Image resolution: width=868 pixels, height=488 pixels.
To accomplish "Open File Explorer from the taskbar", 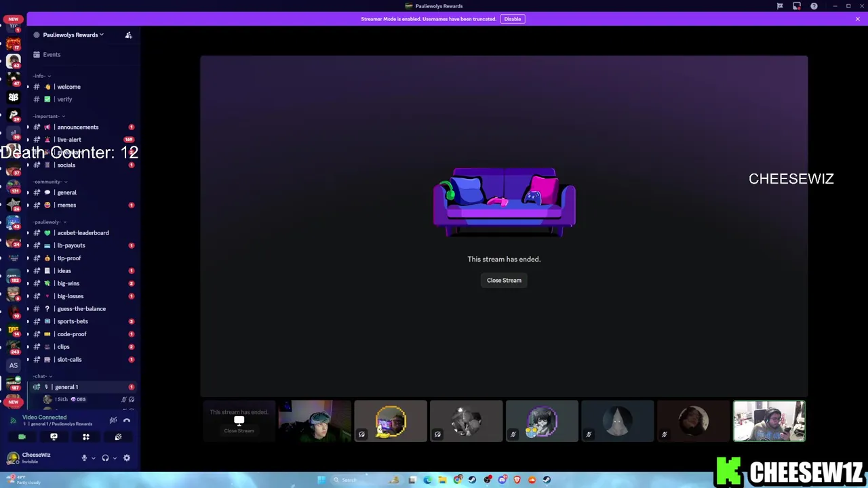I will 442,480.
